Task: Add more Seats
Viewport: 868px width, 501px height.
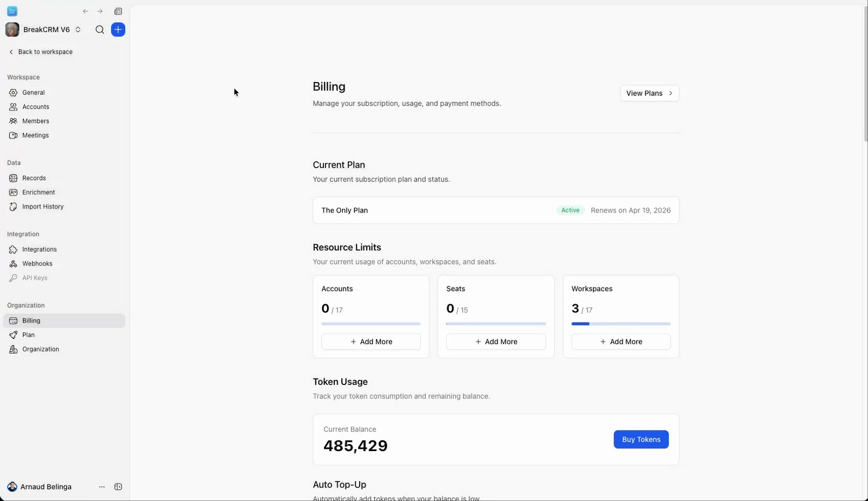Action: click(x=496, y=342)
